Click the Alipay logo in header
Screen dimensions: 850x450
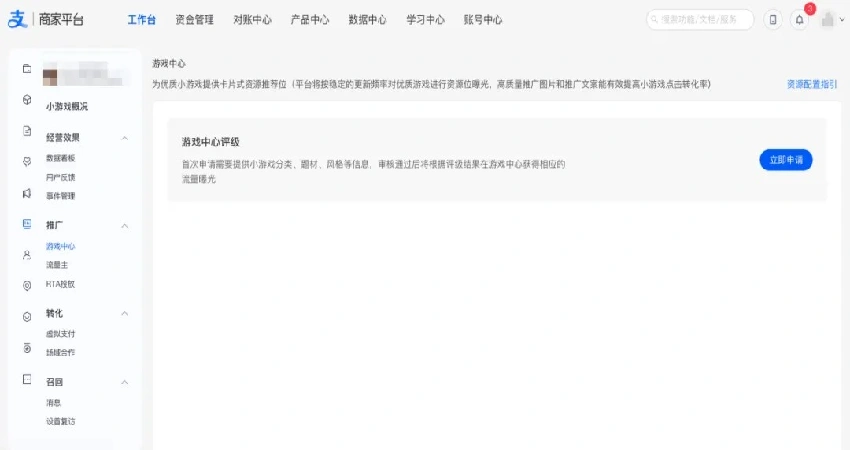pyautogui.click(x=16, y=19)
